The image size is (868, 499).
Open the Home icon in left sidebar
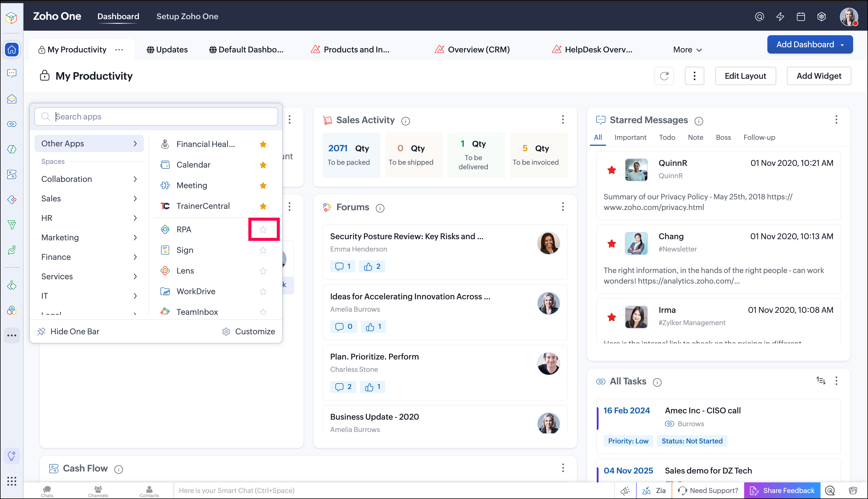point(12,50)
